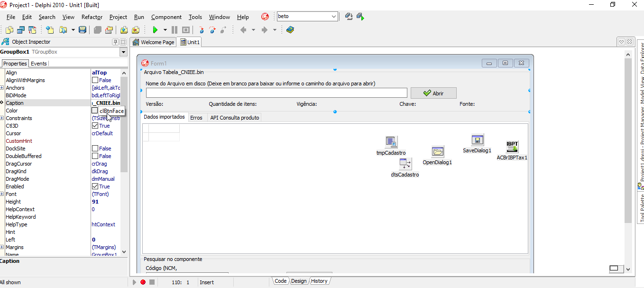Expand the Constraints property
The height and width of the screenshot is (288, 644).
(2, 118)
